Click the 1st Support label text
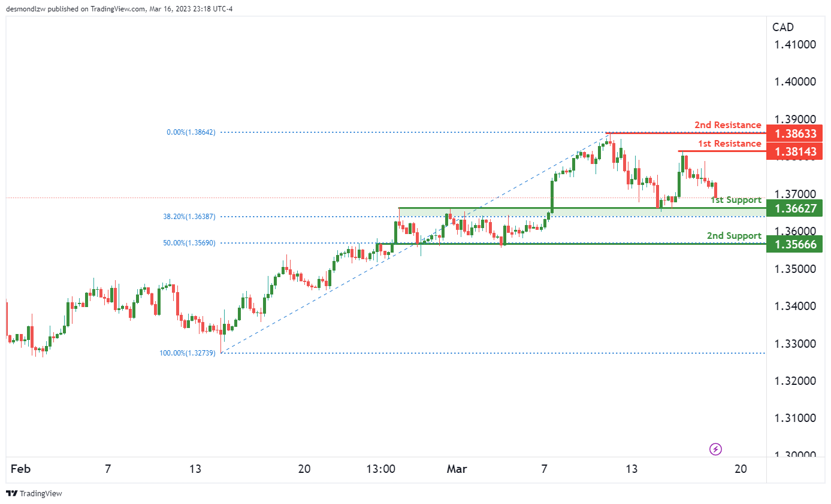The image size is (831, 504). [x=735, y=200]
